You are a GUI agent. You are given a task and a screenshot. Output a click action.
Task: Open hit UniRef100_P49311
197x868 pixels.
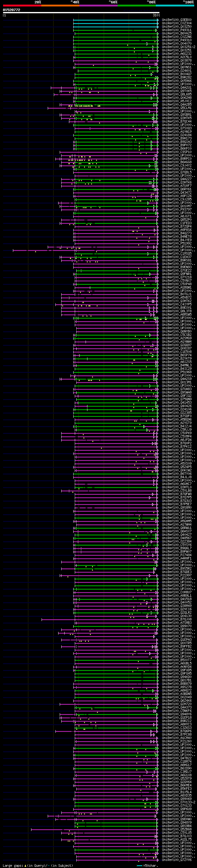click(x=177, y=30)
